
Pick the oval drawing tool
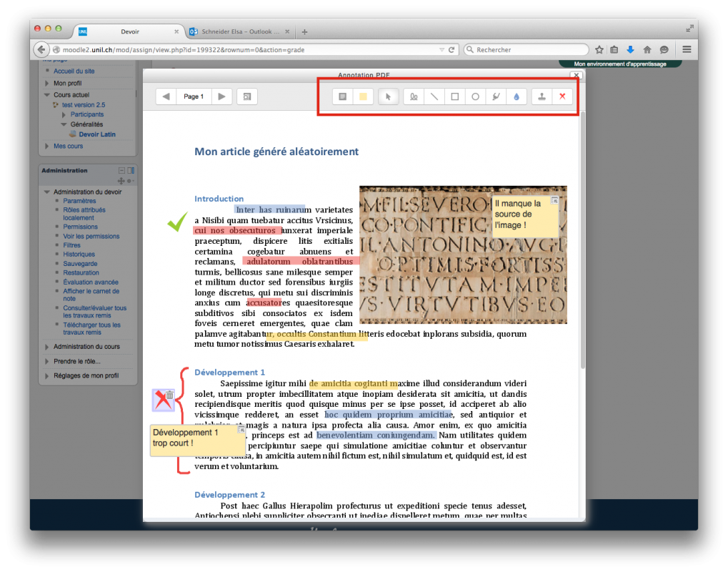click(x=475, y=97)
